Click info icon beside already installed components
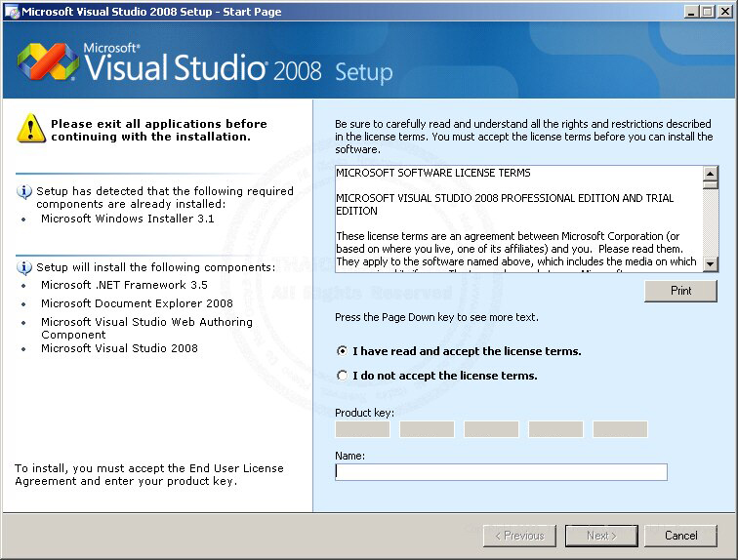Image resolution: width=738 pixels, height=560 pixels. (24, 192)
